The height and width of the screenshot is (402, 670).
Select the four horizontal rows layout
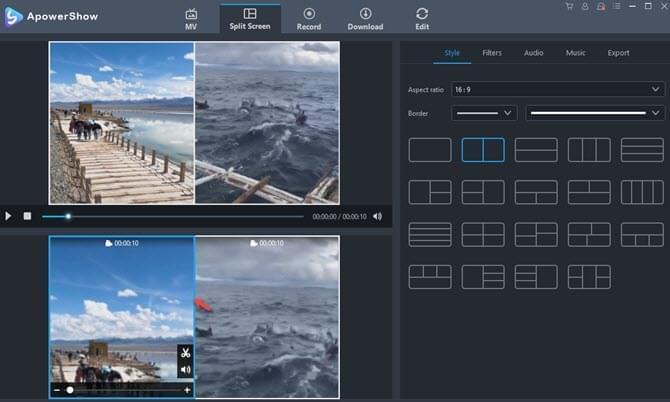430,235
